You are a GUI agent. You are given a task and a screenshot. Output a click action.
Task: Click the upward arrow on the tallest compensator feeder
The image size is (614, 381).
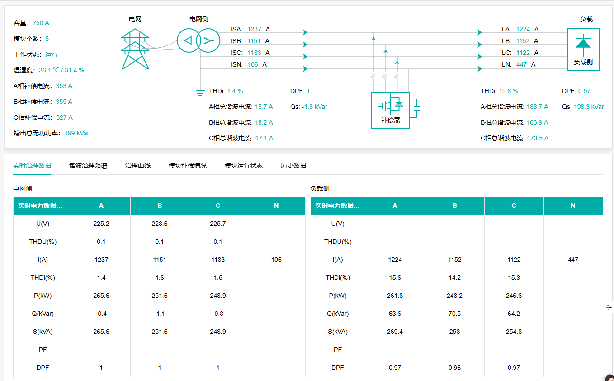374,38
